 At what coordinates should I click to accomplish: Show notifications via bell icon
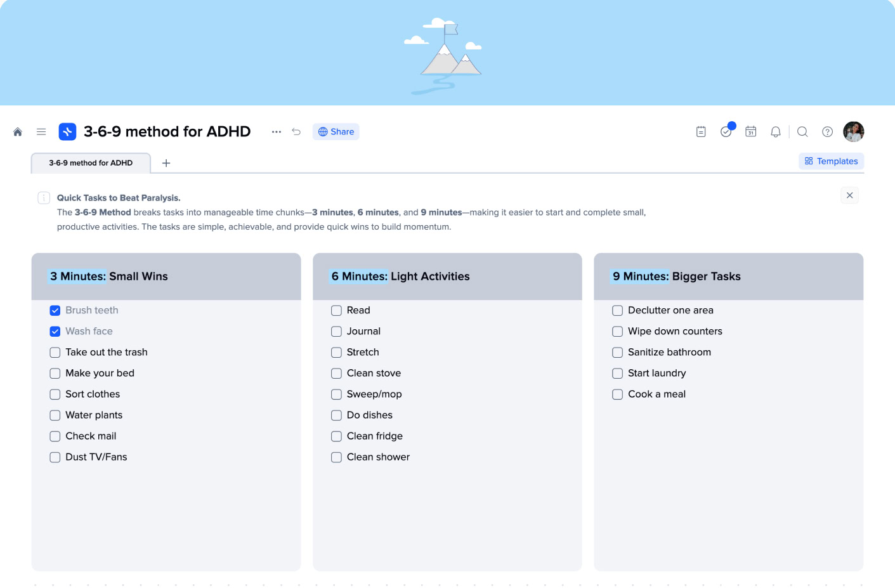[776, 132]
